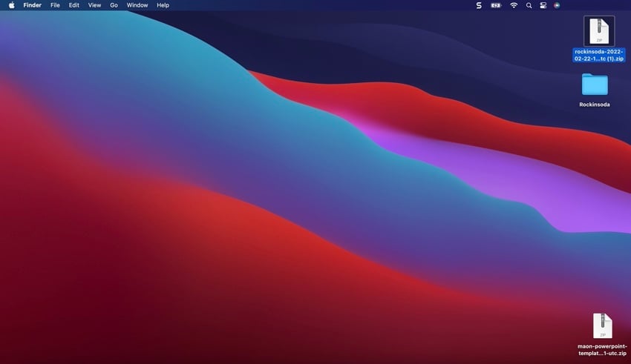Image resolution: width=631 pixels, height=364 pixels.
Task: Open the View menu
Action: 94,5
